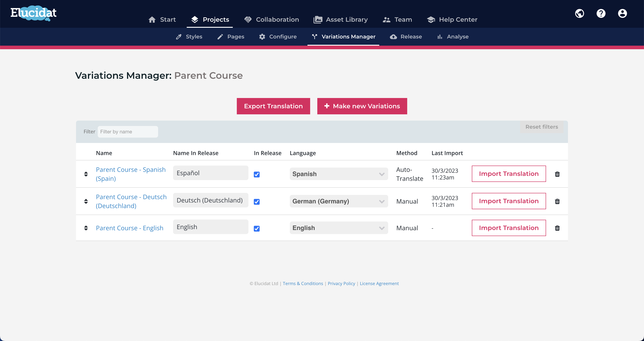Select the Projects nav item

pos(210,19)
